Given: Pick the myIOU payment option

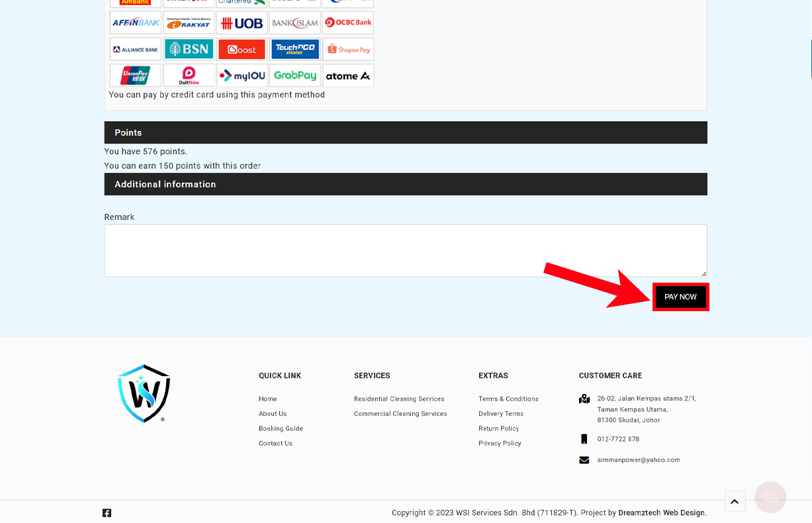Looking at the screenshot, I should (242, 75).
